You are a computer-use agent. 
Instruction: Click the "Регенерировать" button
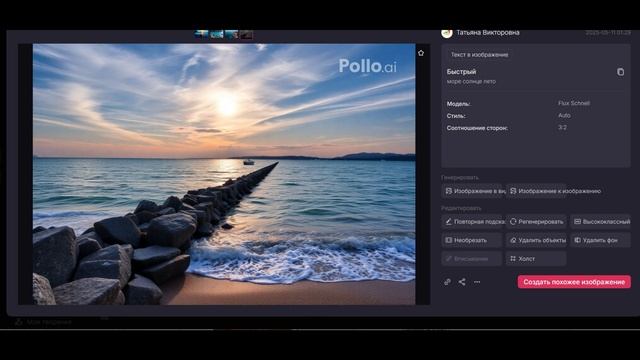pyautogui.click(x=536, y=222)
